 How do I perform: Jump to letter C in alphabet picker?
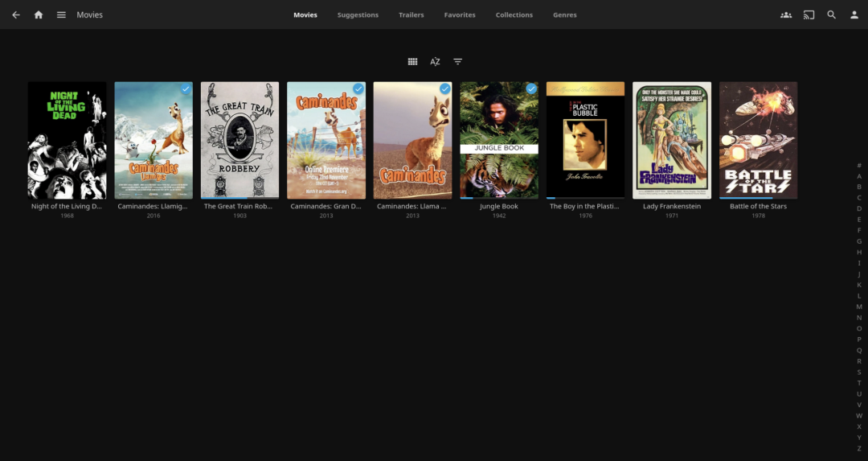point(859,198)
